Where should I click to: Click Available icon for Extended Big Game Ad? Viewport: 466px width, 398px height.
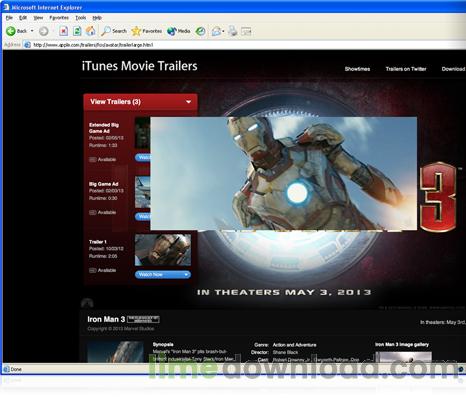93,160
